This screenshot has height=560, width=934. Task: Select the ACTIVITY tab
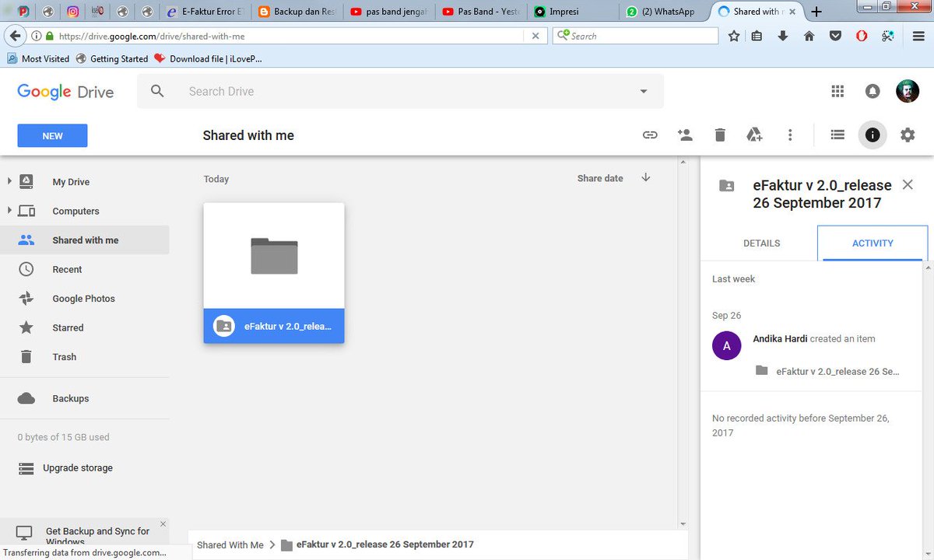(x=873, y=243)
